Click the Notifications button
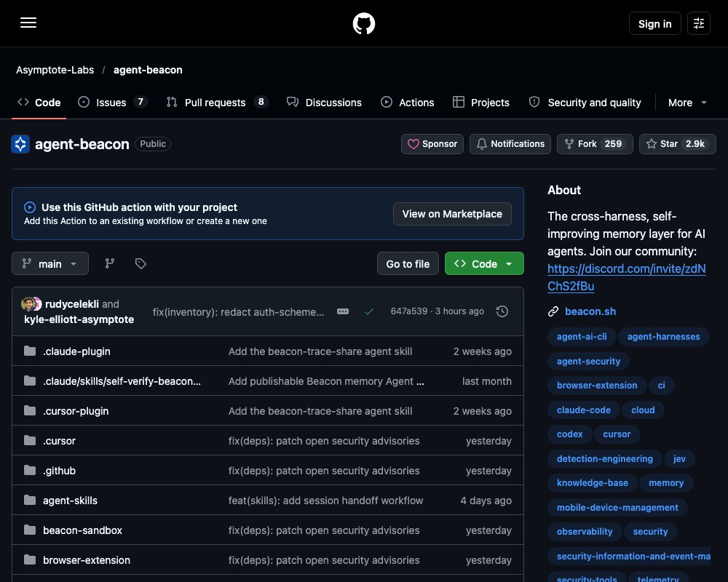 point(510,144)
